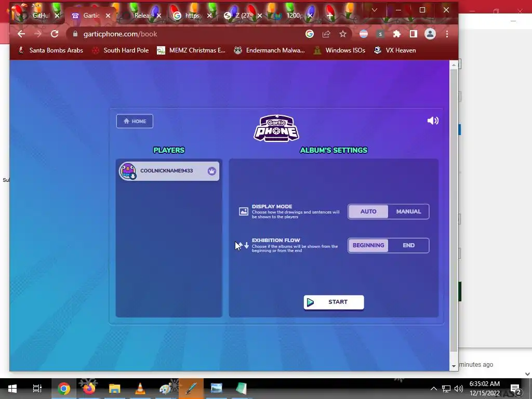532x399 pixels.
Task: Click the browser Back arrow
Action: click(21, 34)
